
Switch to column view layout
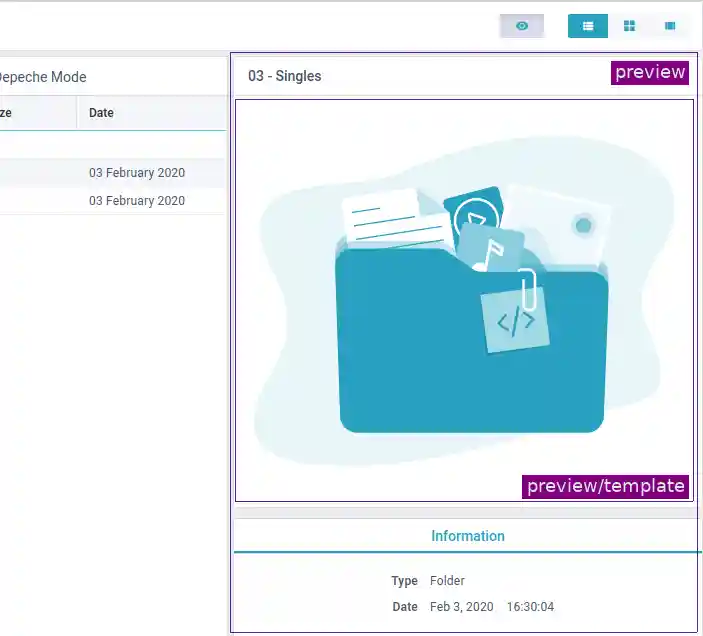click(670, 26)
